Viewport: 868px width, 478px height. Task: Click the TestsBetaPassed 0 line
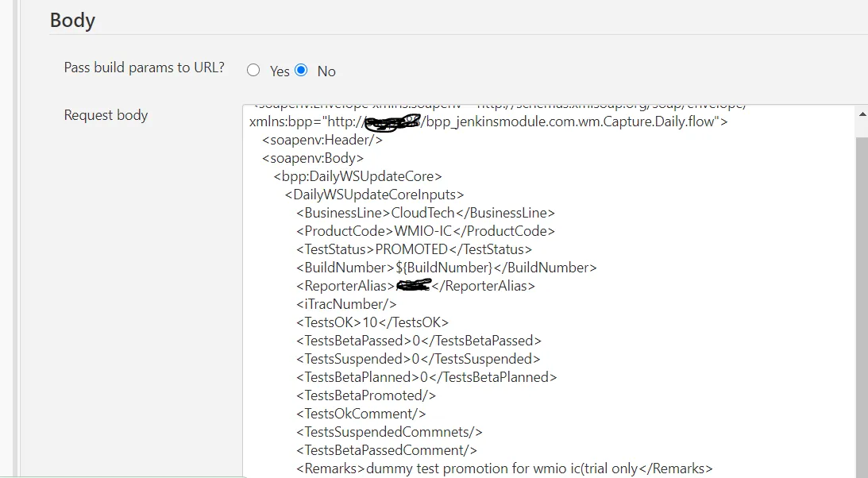[419, 341]
